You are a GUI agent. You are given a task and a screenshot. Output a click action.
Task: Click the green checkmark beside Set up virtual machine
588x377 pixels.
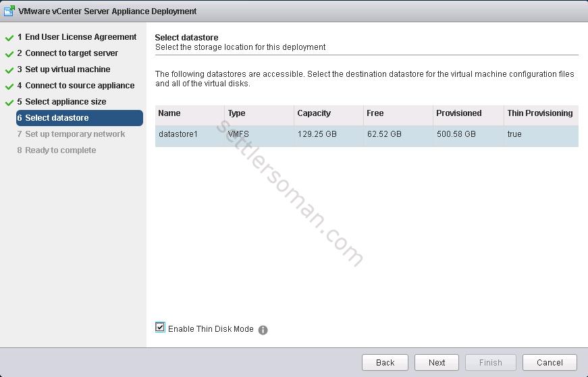[9, 70]
